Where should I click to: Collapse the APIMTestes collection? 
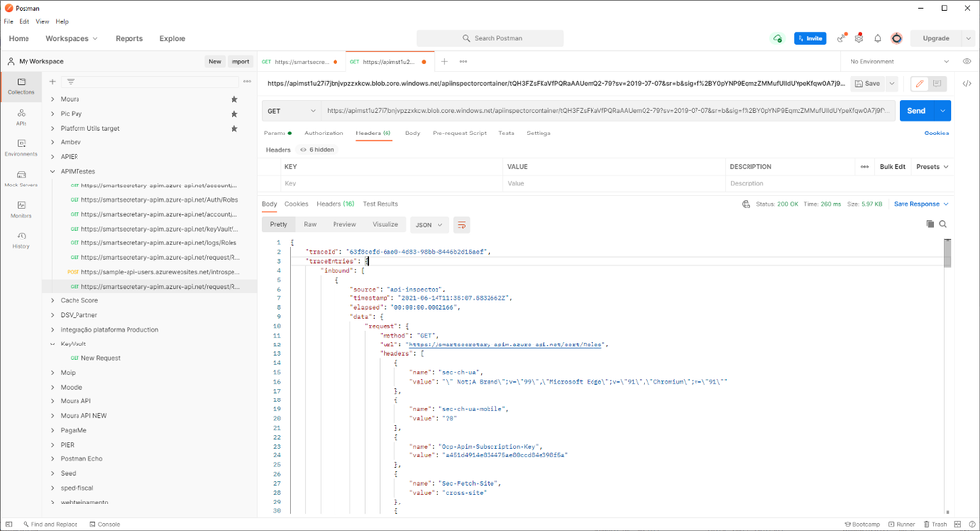pos(53,171)
